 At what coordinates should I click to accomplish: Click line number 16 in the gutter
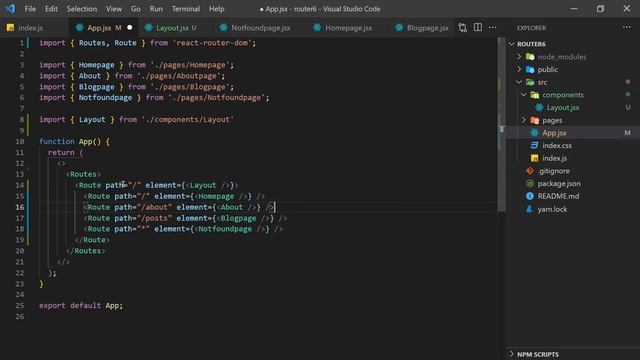(20, 207)
